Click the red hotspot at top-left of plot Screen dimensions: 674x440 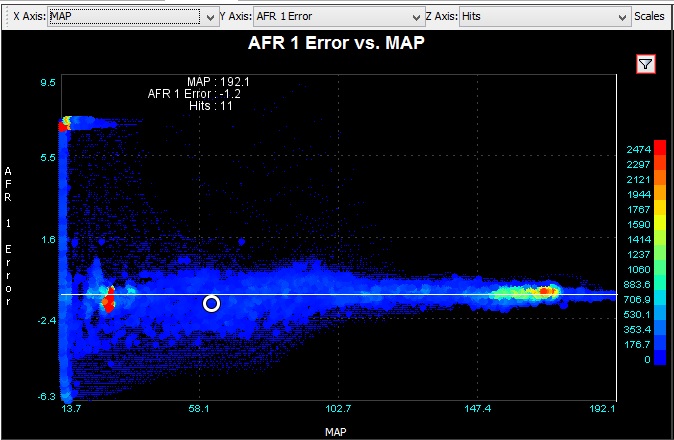coord(66,123)
